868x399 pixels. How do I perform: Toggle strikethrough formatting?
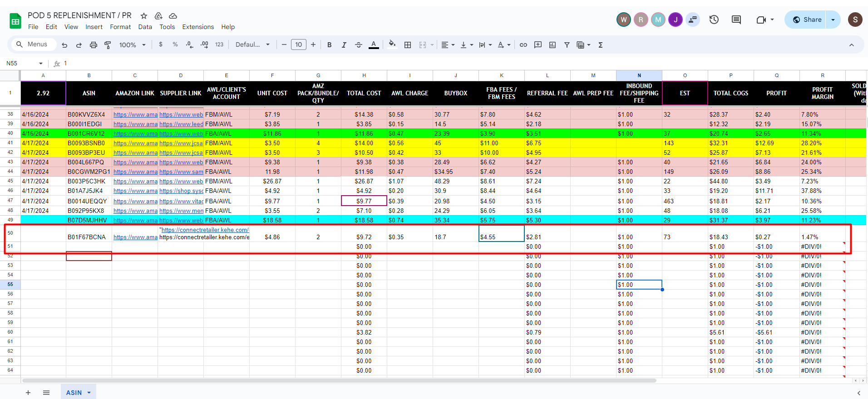(x=359, y=45)
